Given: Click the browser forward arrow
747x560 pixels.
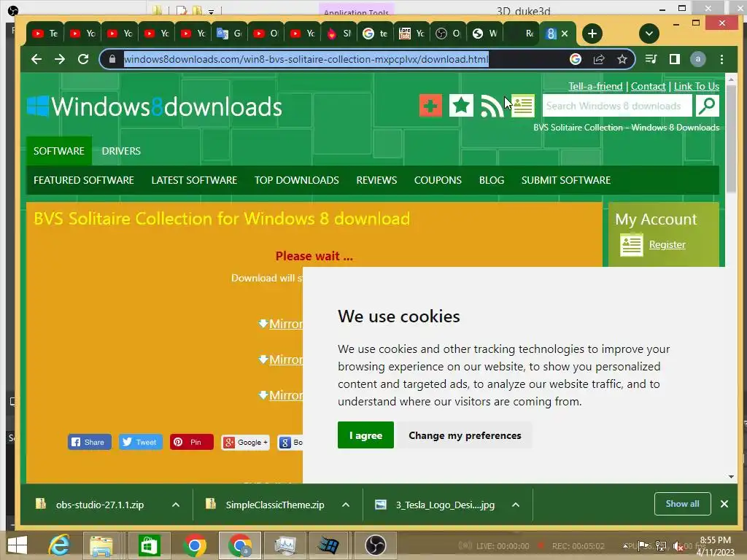Looking at the screenshot, I should (x=60, y=59).
